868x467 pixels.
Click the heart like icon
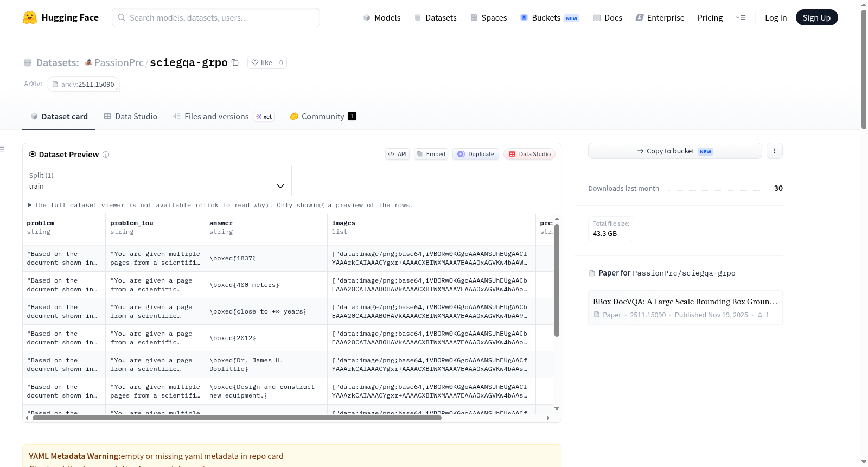coord(255,62)
